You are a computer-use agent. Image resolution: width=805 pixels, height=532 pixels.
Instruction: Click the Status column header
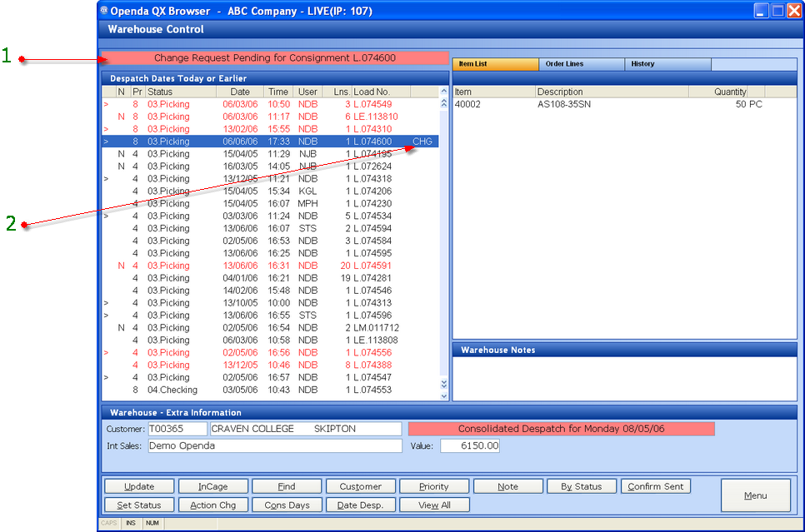click(181, 92)
